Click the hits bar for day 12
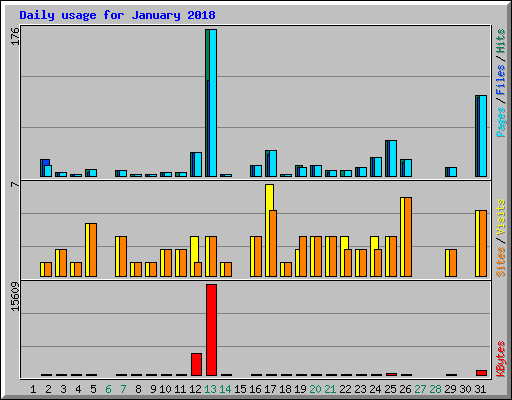The height and width of the screenshot is (400, 512). tap(196, 165)
